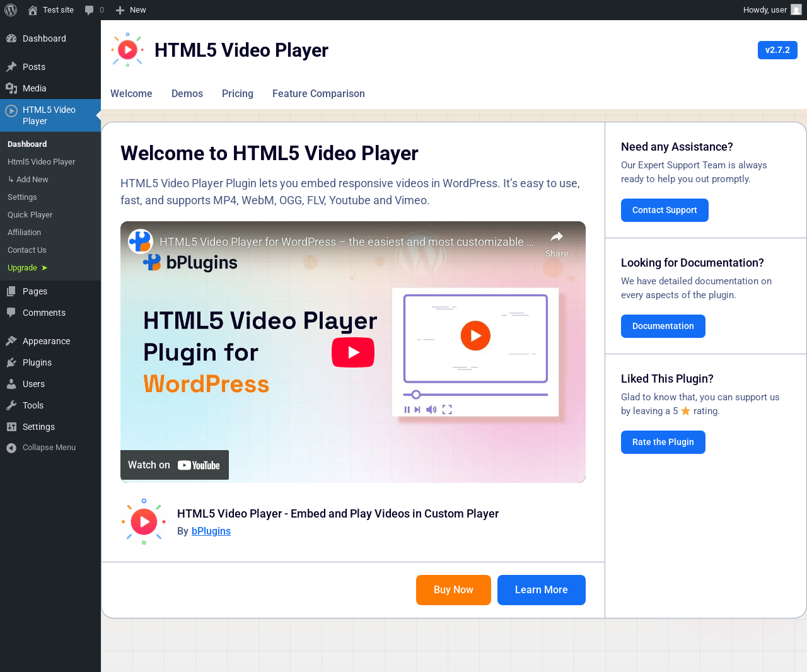Click the Media library icon
Viewport: 807px width, 672px height.
pos(11,88)
